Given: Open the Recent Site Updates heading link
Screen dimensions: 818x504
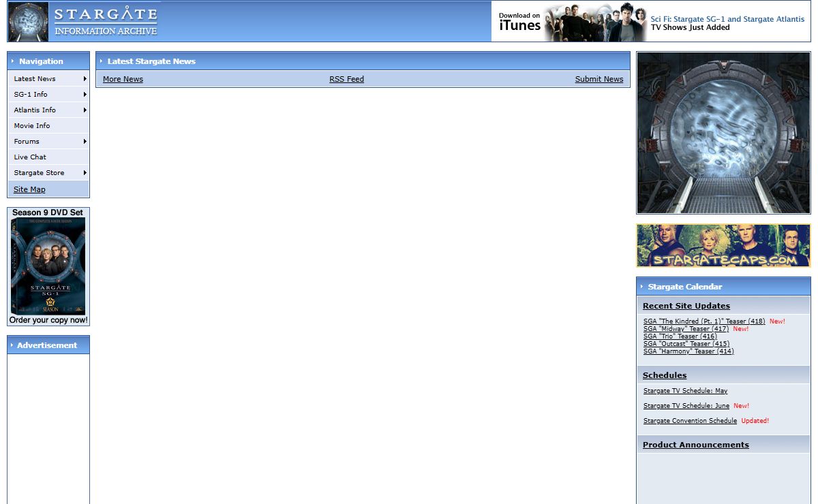Looking at the screenshot, I should click(686, 306).
